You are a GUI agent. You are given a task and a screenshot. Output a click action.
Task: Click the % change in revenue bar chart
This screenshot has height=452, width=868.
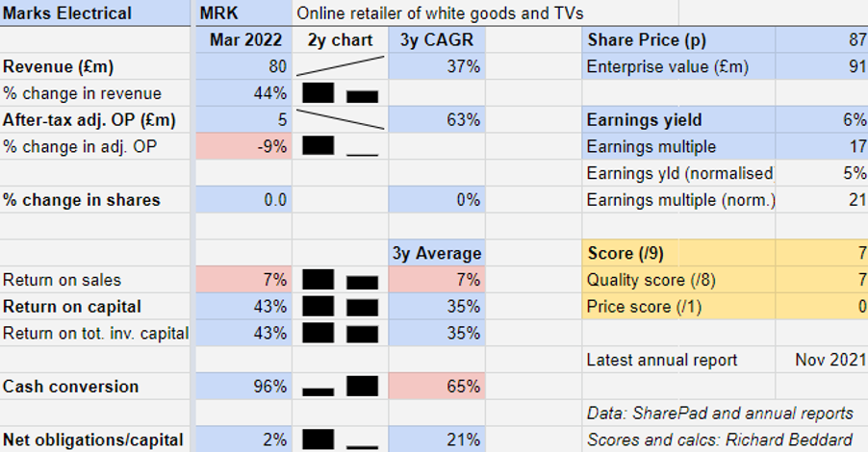tap(340, 93)
